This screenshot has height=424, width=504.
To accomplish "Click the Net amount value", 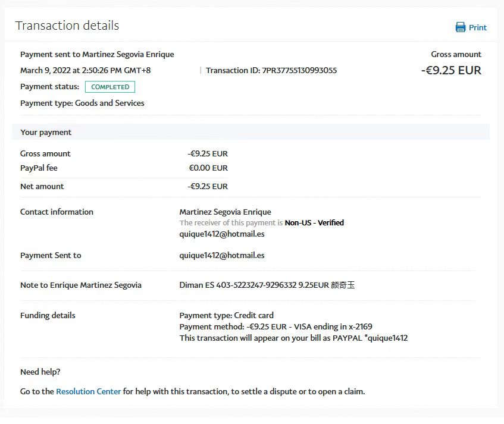I will click(x=208, y=186).
